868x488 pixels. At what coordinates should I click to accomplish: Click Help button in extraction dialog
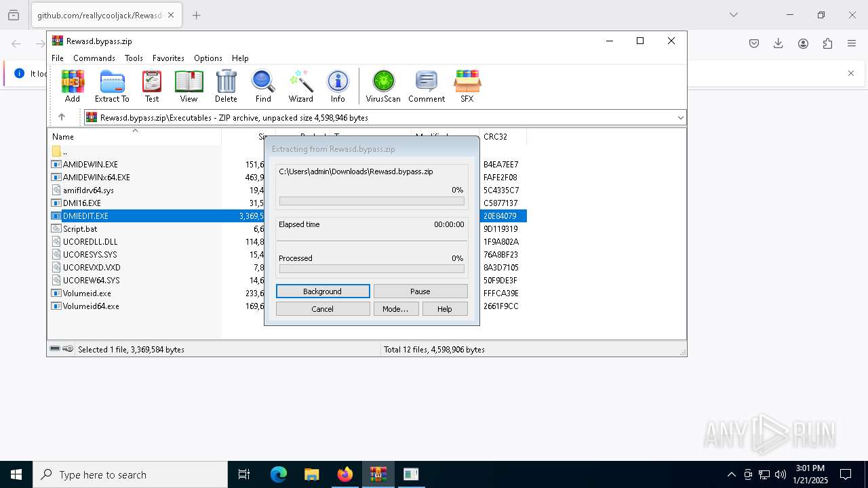click(445, 309)
